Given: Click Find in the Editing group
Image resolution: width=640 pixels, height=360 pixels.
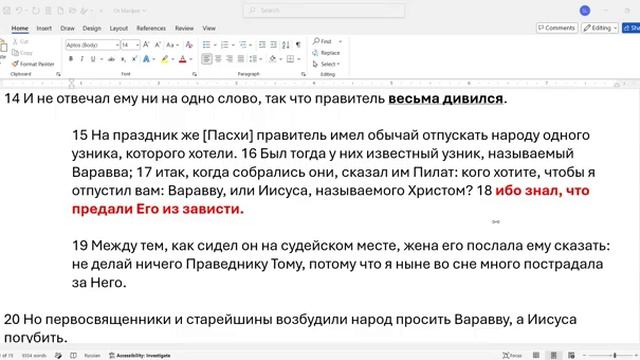Looking at the screenshot, I should [x=322, y=41].
